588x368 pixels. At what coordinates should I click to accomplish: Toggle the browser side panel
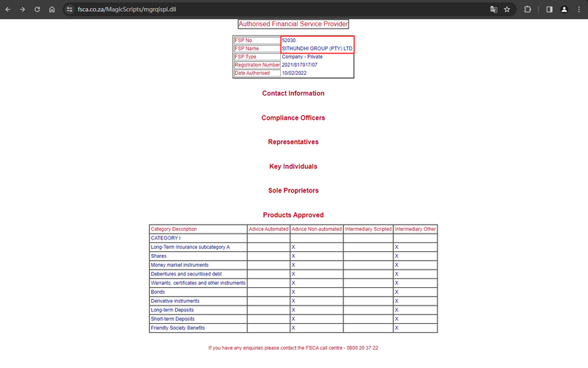(x=549, y=10)
